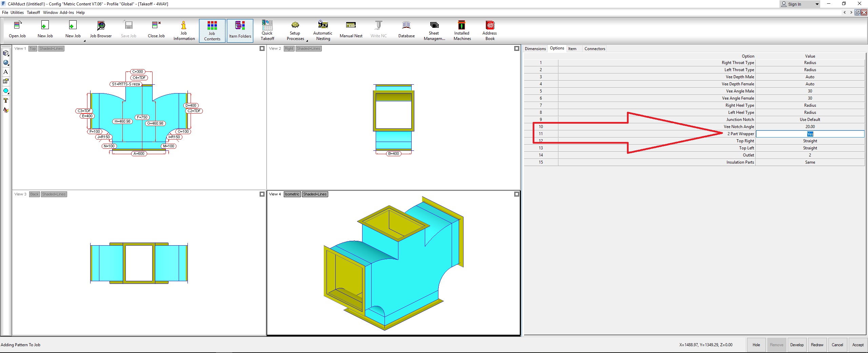Open Installed Machines
The image size is (868, 353).
(x=461, y=30)
